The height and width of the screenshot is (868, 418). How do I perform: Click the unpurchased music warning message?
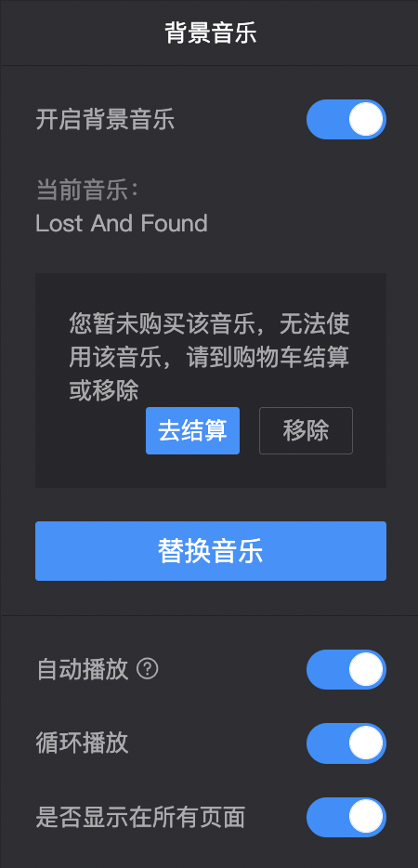209,357
